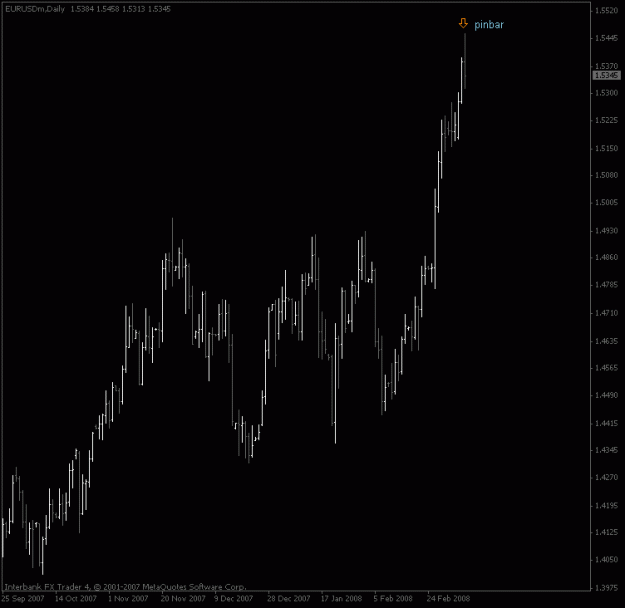Click price scale label 1.4415
Screen dimensions: 625x608
coord(606,423)
